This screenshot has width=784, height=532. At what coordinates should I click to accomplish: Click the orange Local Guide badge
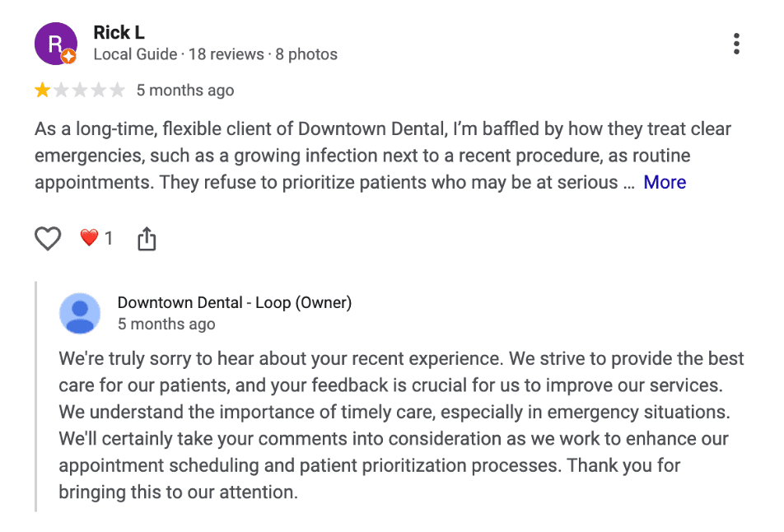click(x=69, y=57)
